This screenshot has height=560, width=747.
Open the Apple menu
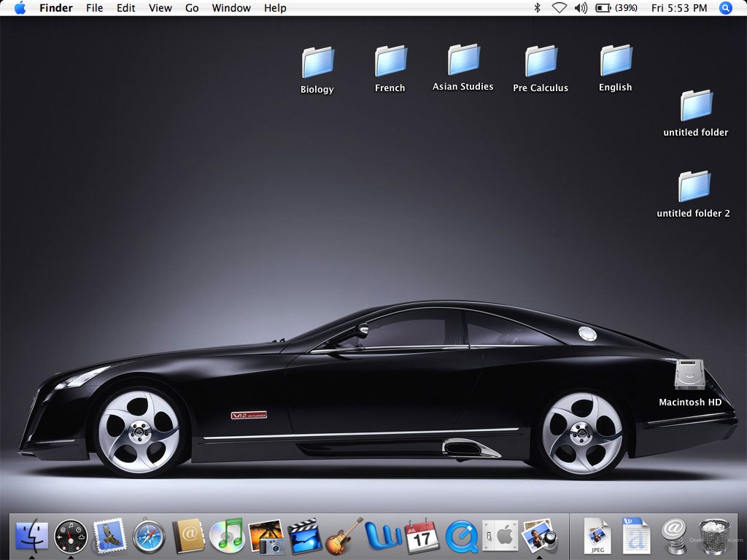[20, 8]
